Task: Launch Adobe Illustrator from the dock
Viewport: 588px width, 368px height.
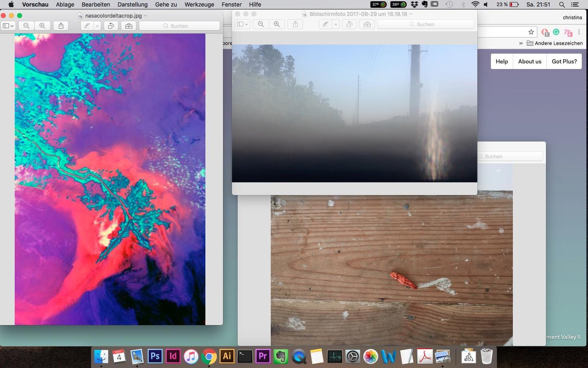Action: point(227,356)
